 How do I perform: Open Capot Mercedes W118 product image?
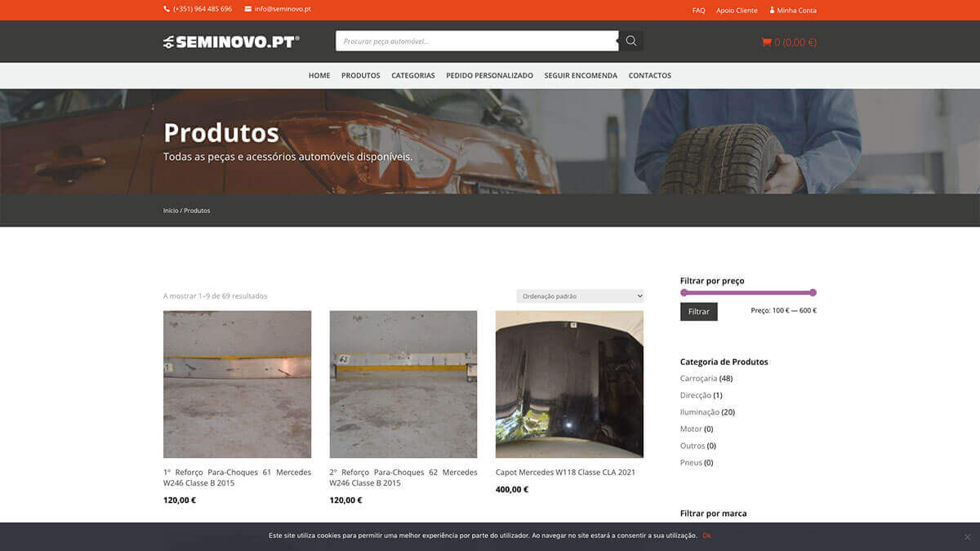pos(569,384)
